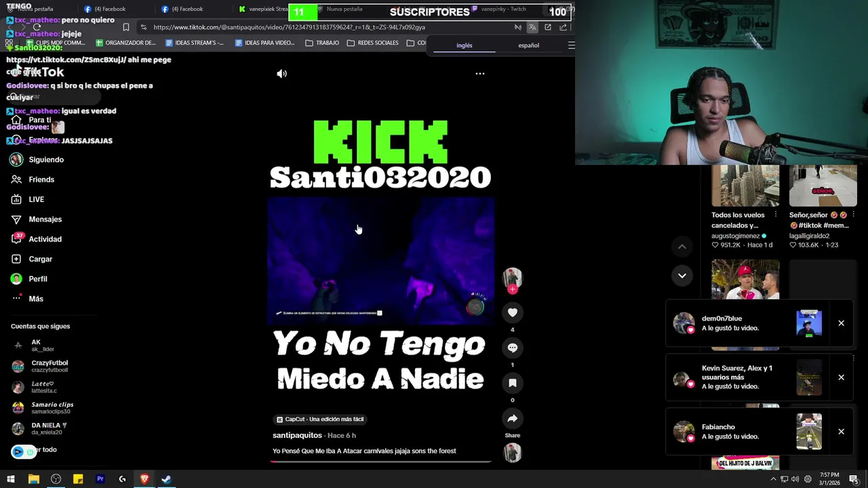Click the translate icon in address bar
The height and width of the screenshot is (488, 868).
tap(532, 27)
